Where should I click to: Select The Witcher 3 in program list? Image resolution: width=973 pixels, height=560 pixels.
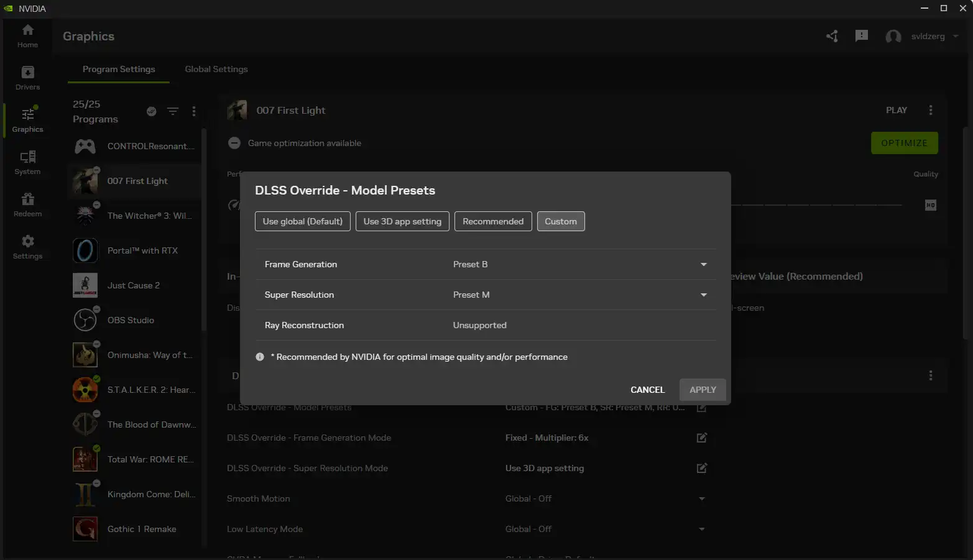click(135, 216)
